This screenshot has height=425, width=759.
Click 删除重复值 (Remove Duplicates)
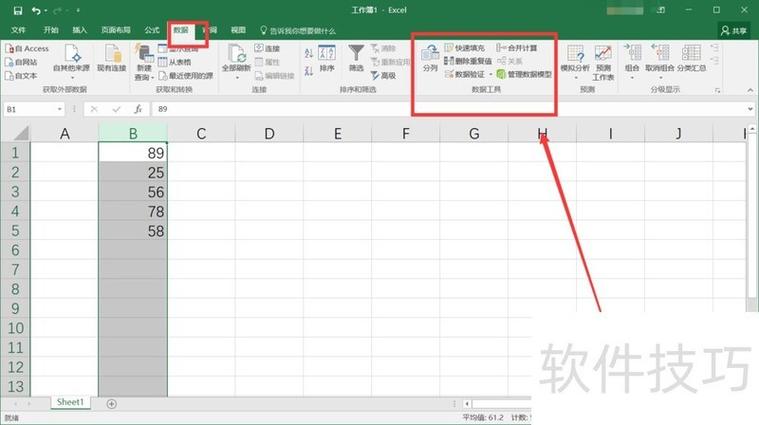click(468, 61)
